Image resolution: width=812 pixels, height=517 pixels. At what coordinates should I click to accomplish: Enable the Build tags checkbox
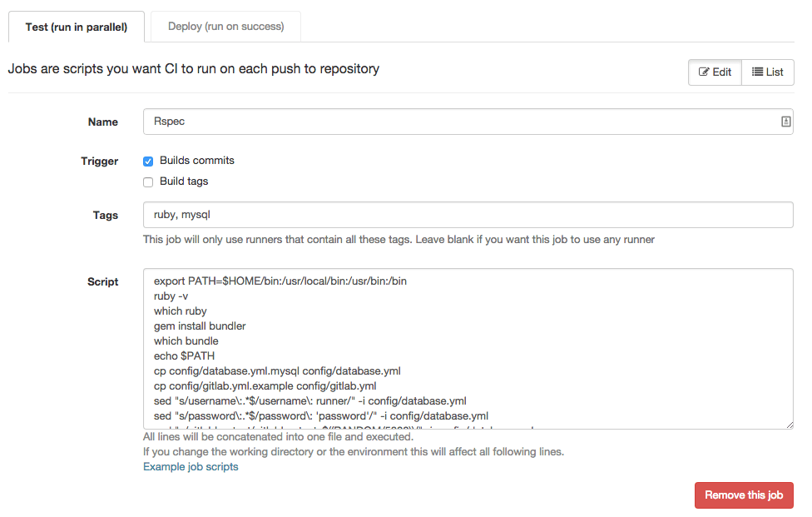148,182
